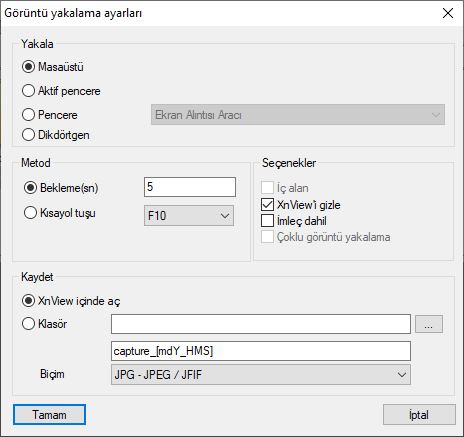This screenshot has height=437, width=464.
Task: Click the folder path input field
Action: point(261,324)
